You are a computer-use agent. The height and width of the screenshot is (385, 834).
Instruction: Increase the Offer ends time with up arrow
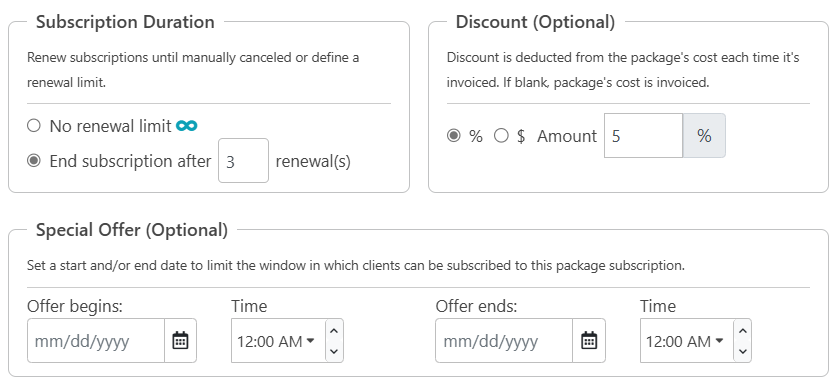[x=743, y=330]
